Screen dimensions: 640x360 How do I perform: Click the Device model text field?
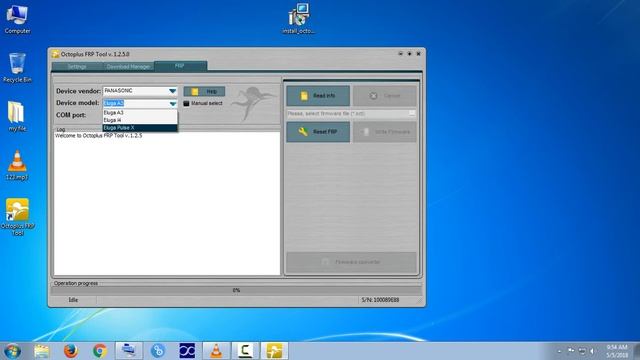click(136, 104)
